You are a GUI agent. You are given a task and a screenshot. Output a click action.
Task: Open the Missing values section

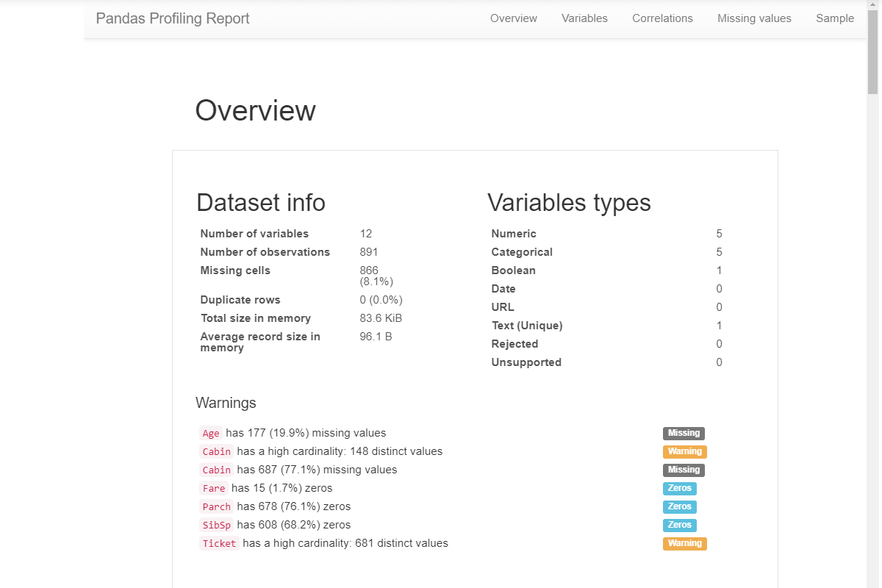click(x=754, y=18)
